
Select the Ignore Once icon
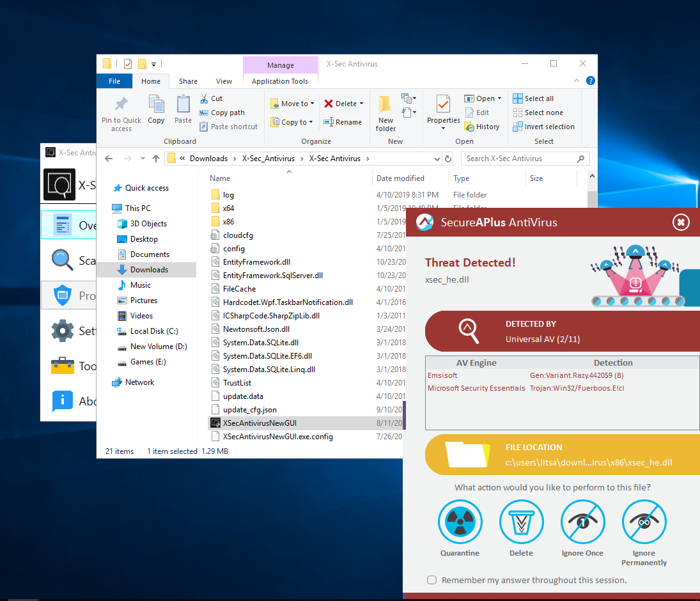coord(582,522)
